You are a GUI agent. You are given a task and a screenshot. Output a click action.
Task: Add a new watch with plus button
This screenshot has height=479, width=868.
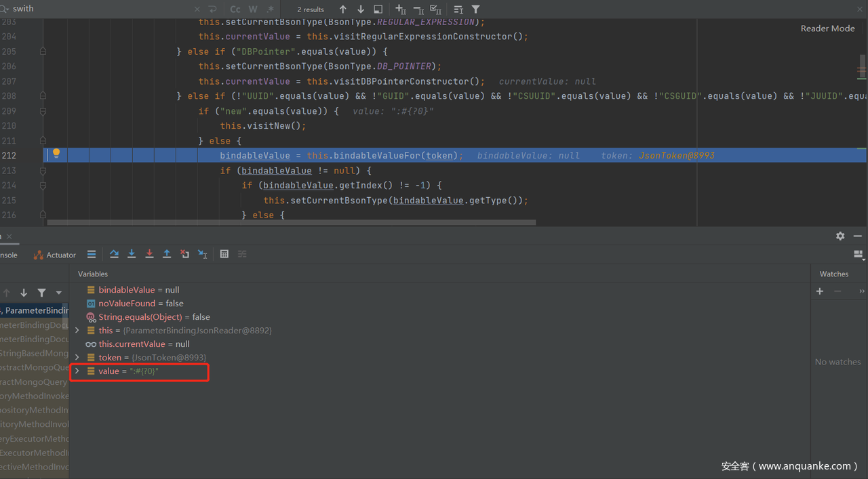(820, 291)
